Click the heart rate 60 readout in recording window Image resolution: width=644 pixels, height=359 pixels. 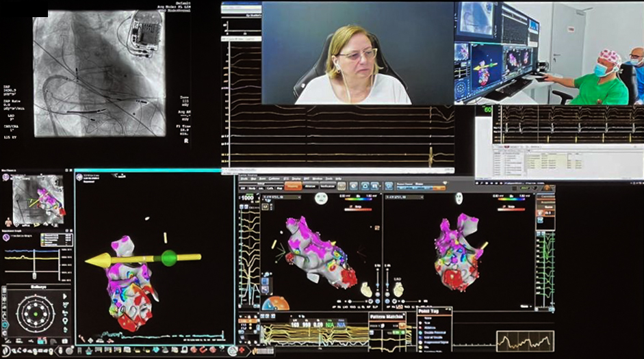coord(487,109)
